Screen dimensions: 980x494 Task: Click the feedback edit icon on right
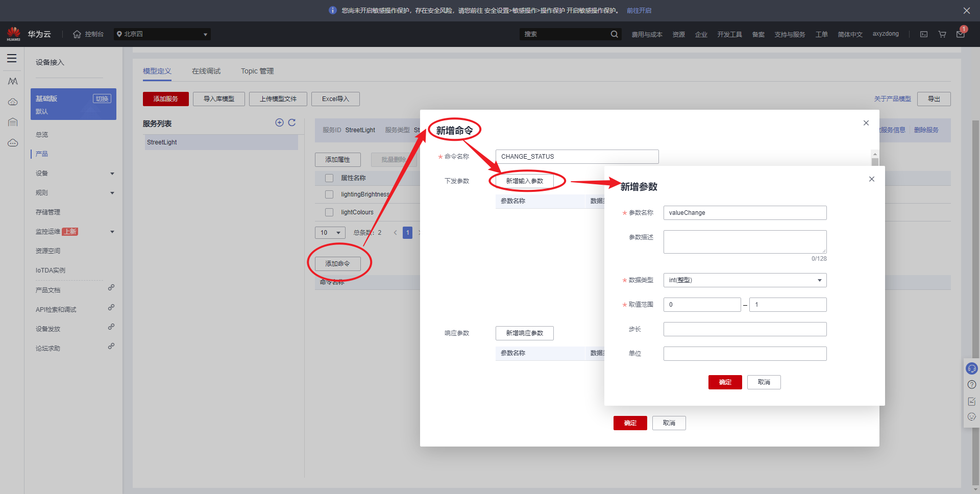972,402
